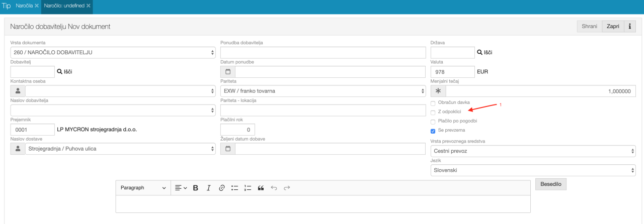Insert a block quote
The image size is (644, 224).
(x=261, y=188)
